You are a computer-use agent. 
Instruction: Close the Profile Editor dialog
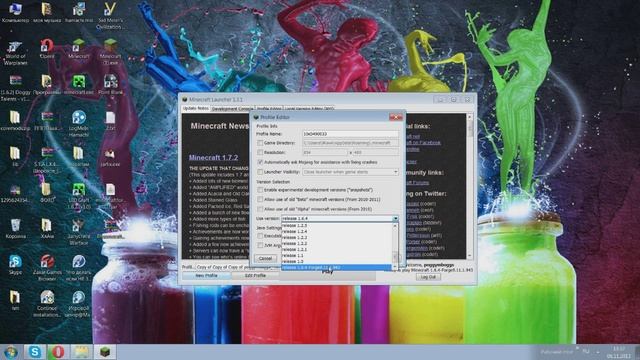tap(396, 117)
